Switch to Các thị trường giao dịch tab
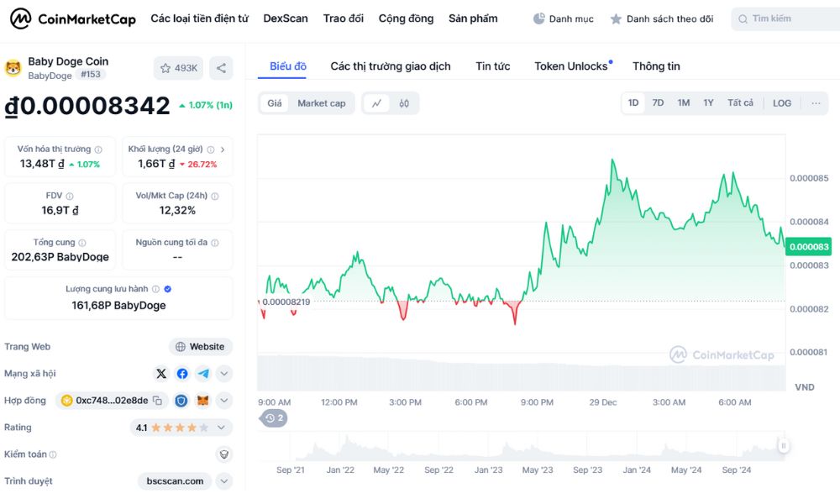 391,66
